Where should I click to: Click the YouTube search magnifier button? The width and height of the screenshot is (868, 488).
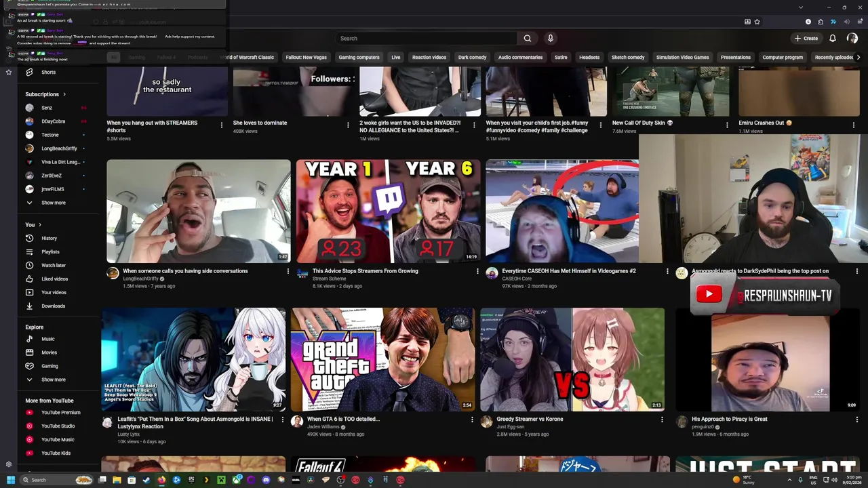527,38
